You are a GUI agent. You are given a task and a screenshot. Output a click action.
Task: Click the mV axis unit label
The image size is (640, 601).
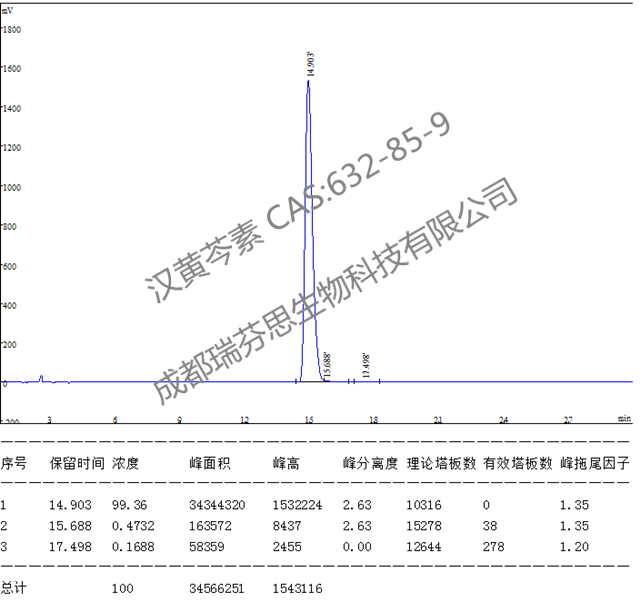(8, 8)
